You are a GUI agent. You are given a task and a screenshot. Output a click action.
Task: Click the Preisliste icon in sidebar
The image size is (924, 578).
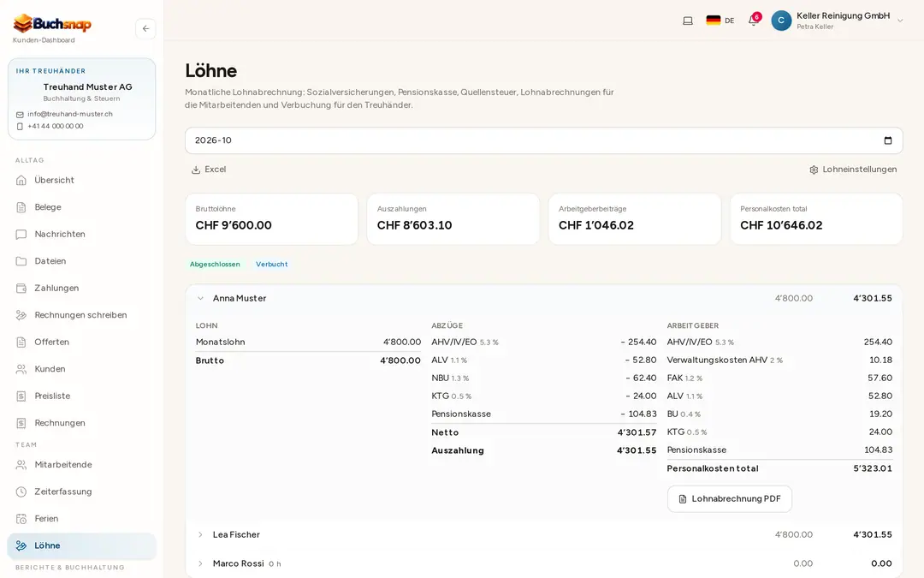21,396
